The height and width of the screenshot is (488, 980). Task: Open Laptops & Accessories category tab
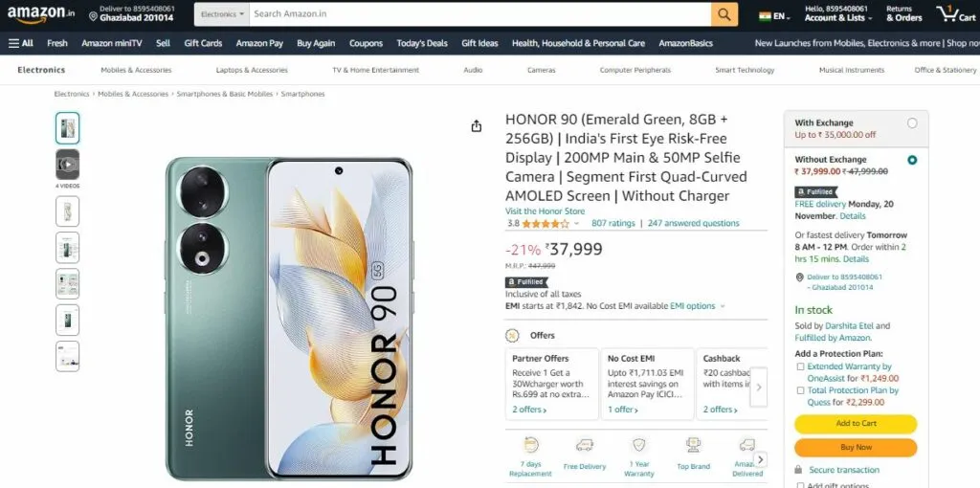252,70
